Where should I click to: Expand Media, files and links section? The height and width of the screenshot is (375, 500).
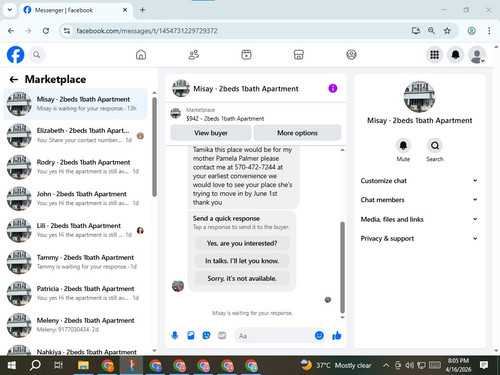pyautogui.click(x=419, y=219)
